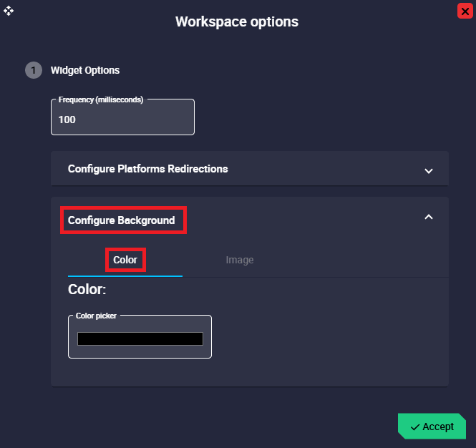This screenshot has height=448, width=476.
Task: Click the 100 value in the Frequency field
Action: pos(67,120)
